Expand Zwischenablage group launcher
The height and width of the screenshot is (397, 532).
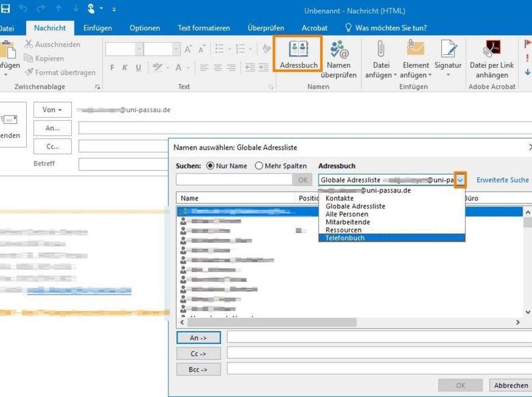pyautogui.click(x=98, y=87)
